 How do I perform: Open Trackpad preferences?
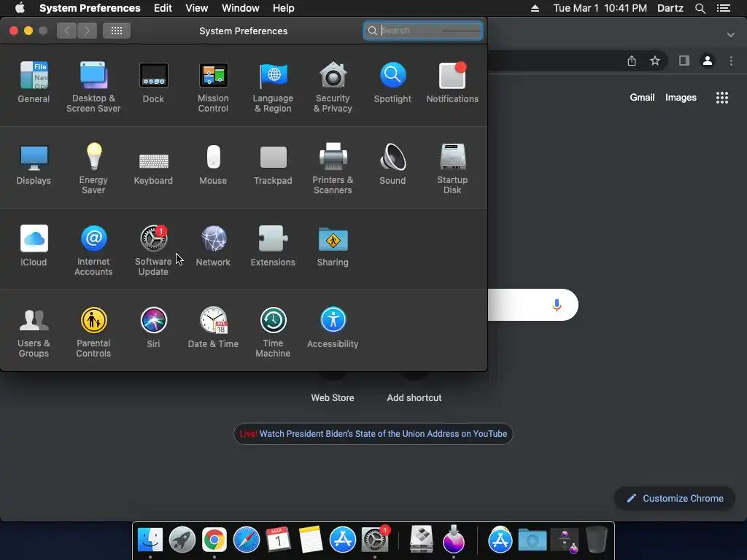[273, 164]
